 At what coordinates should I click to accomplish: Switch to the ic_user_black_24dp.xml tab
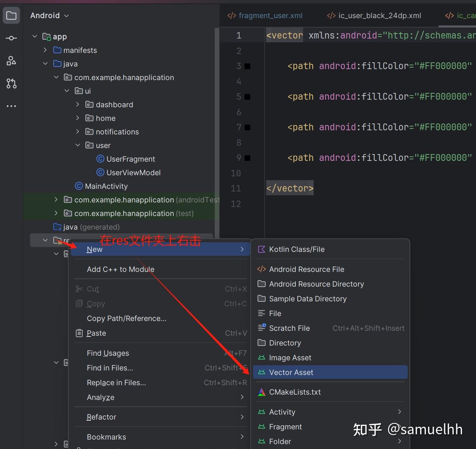379,15
